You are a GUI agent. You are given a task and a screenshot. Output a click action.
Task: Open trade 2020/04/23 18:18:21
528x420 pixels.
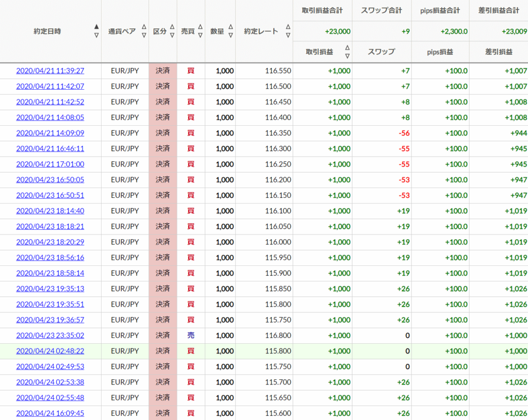pyautogui.click(x=50, y=226)
